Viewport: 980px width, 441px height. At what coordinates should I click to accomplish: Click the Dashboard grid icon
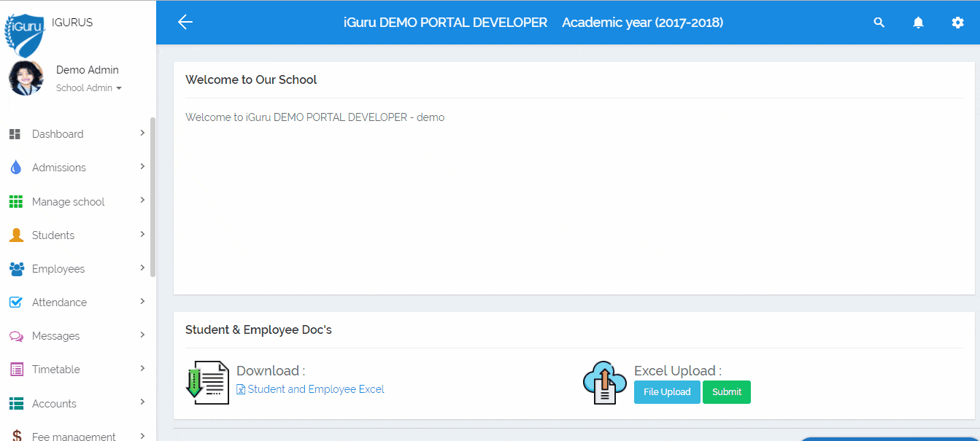point(15,134)
